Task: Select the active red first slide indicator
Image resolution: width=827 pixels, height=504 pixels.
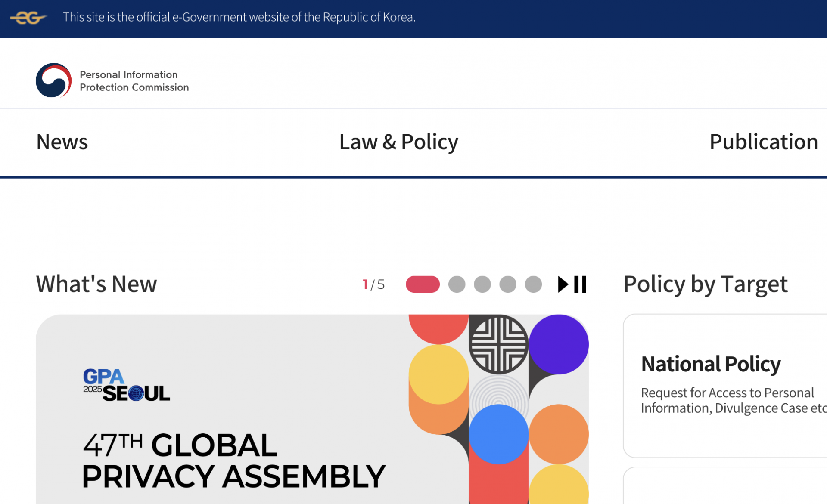Action: (422, 284)
